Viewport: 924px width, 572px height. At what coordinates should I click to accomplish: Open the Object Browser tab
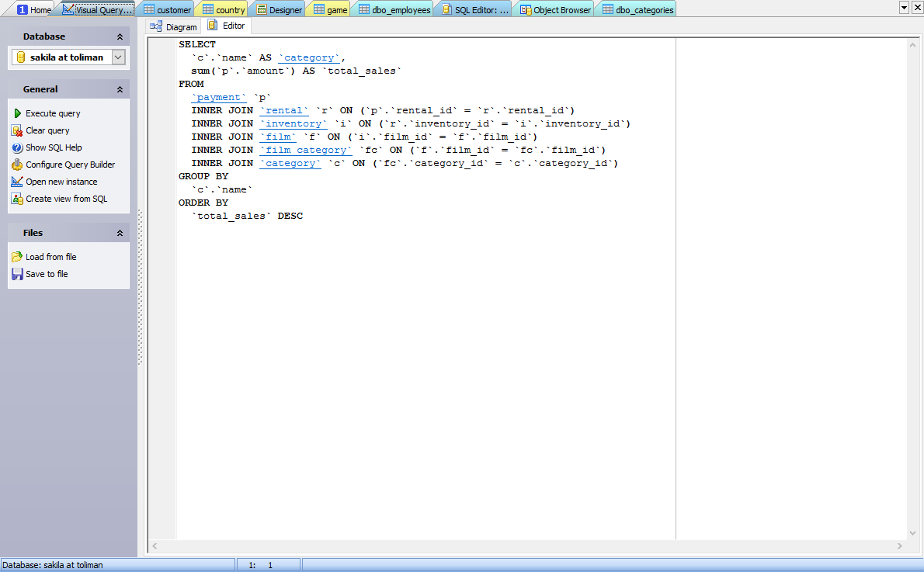[x=555, y=10]
